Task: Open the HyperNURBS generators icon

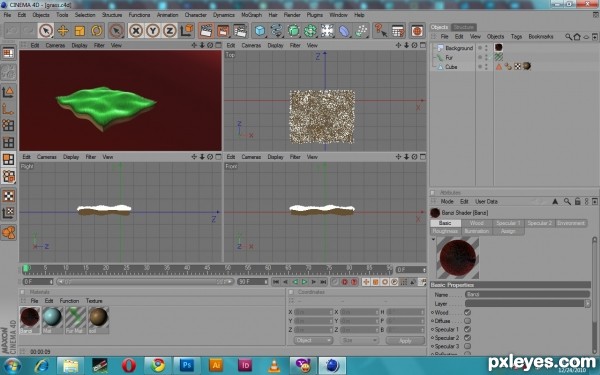Action: 293,31
